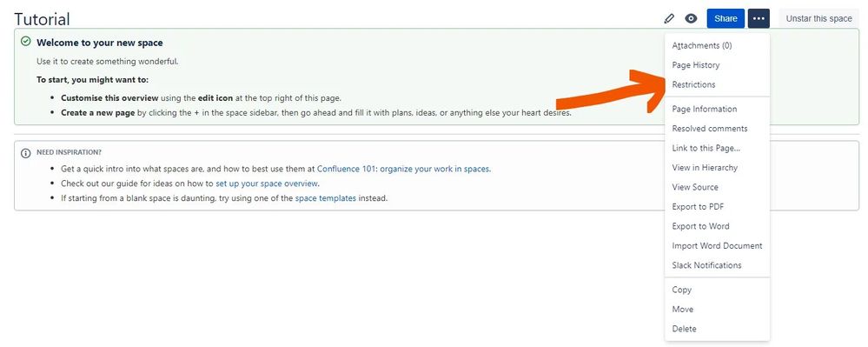Choose Delete in the page menu
The width and height of the screenshot is (868, 347).
pos(717,329)
